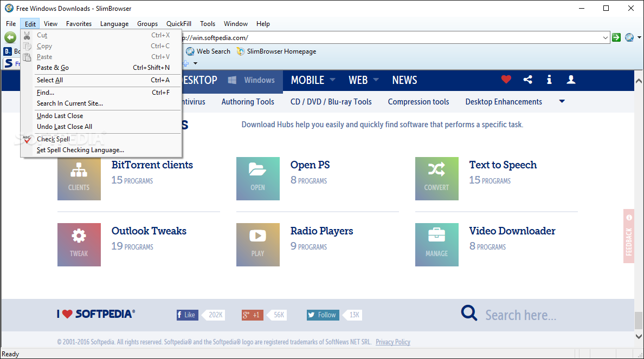Click the Text to Speech CONVERT tile
This screenshot has width=644, height=359.
[436, 179]
